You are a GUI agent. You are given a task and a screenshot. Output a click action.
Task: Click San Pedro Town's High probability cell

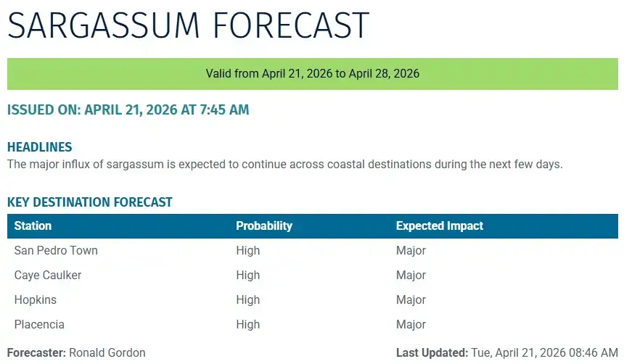point(247,250)
